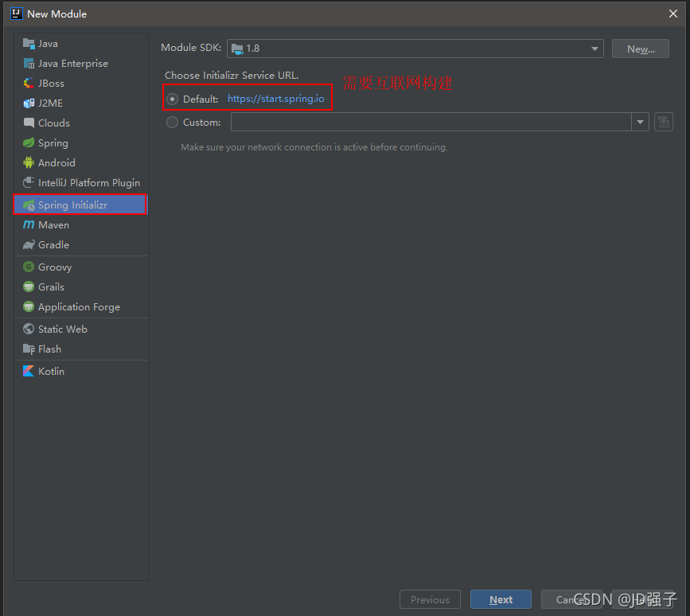Click the SDK folder icon beside 1.8
This screenshot has width=690, height=616.
pos(237,49)
